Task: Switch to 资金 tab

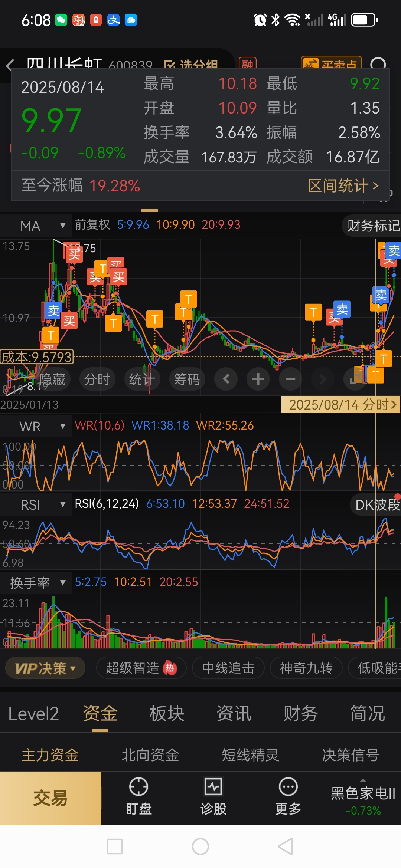Action: pos(100,714)
